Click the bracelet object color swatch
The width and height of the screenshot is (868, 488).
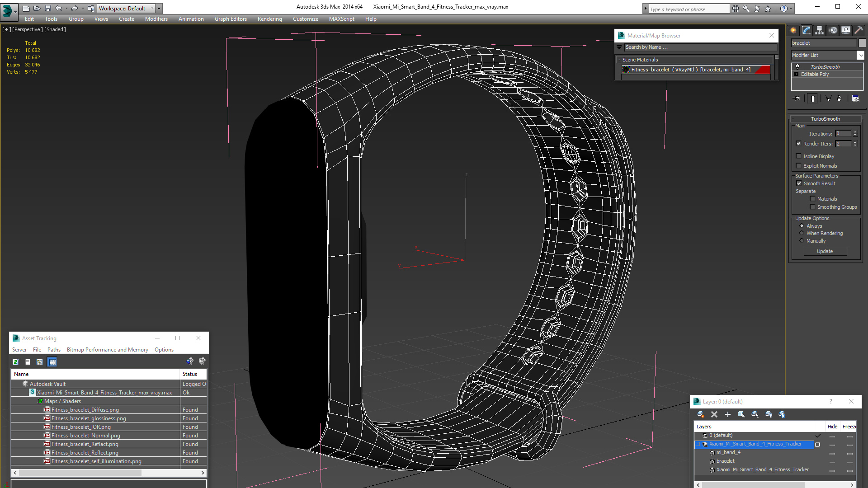[x=862, y=43]
